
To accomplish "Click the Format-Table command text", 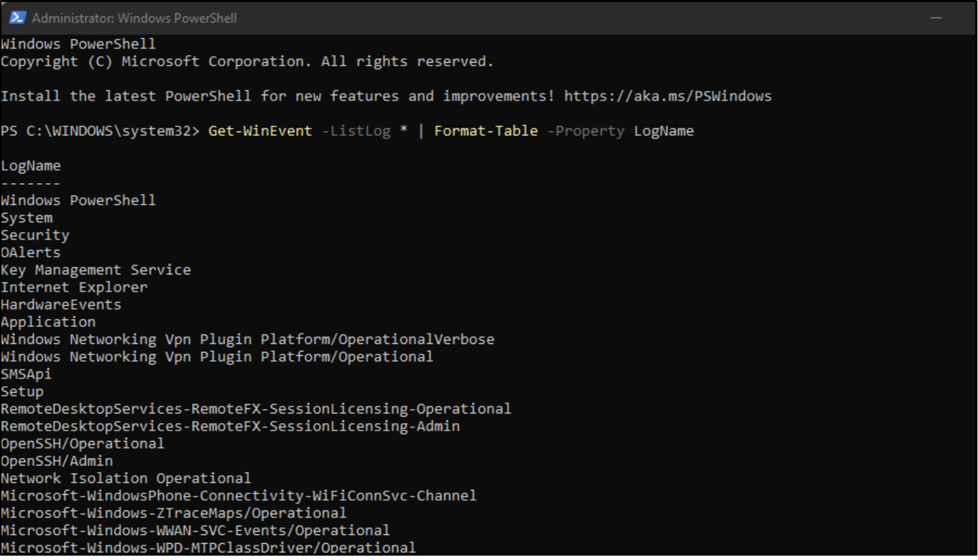I will pos(486,131).
